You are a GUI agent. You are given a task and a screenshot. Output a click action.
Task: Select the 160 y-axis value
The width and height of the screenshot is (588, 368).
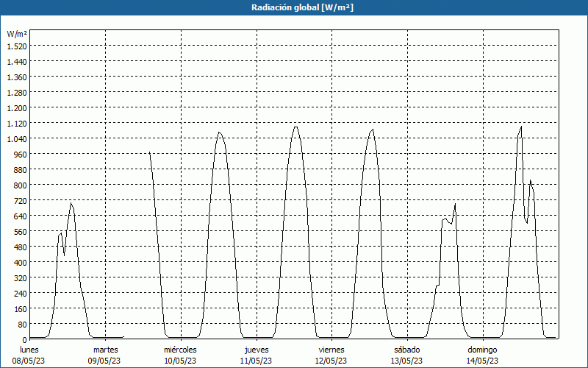21,309
